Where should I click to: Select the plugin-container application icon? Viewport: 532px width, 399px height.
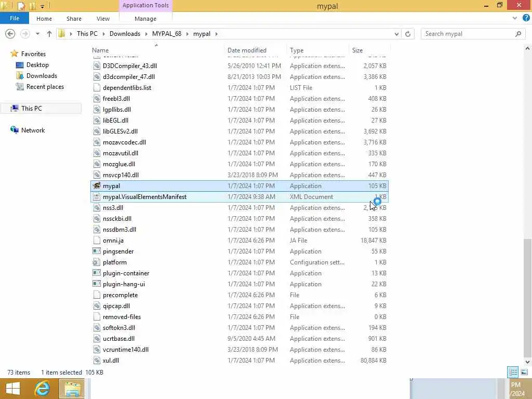pos(97,273)
